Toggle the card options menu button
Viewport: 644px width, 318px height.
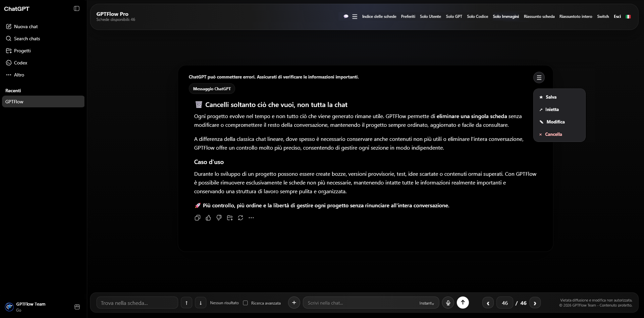(x=539, y=78)
